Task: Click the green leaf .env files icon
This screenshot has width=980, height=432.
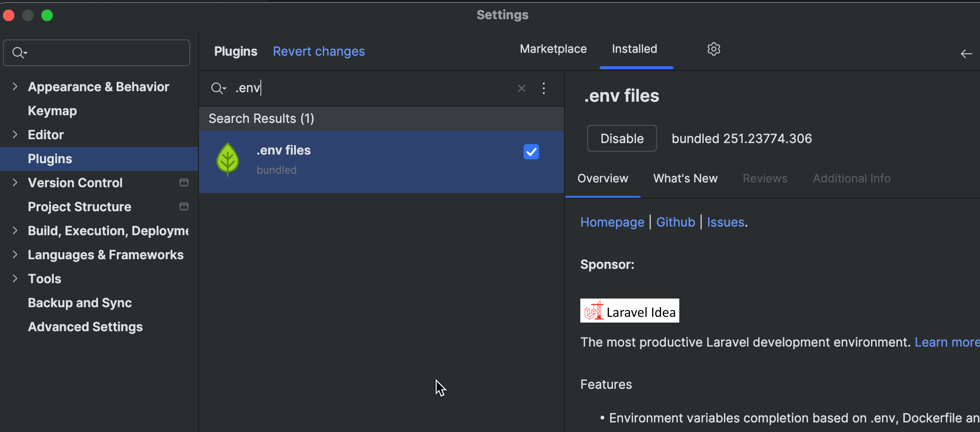Action: click(x=228, y=159)
